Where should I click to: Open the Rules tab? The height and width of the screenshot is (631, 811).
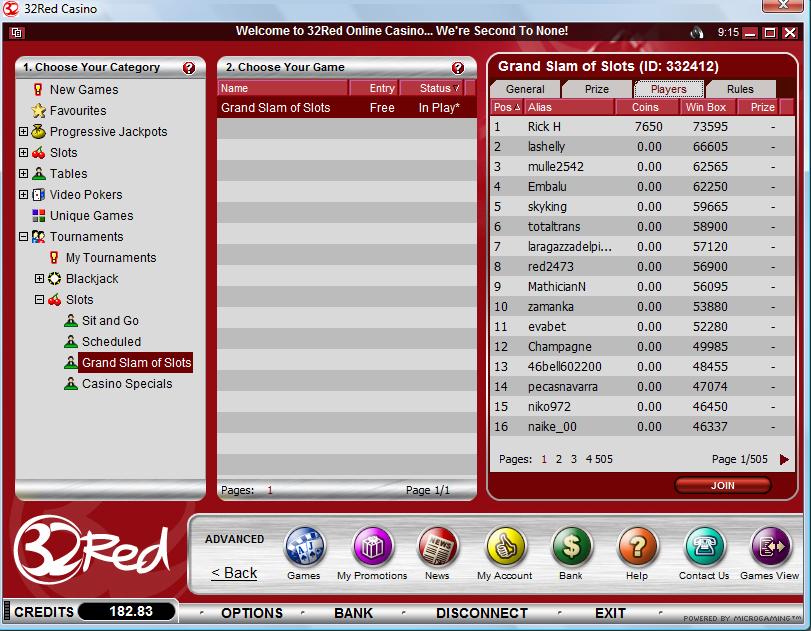[741, 89]
